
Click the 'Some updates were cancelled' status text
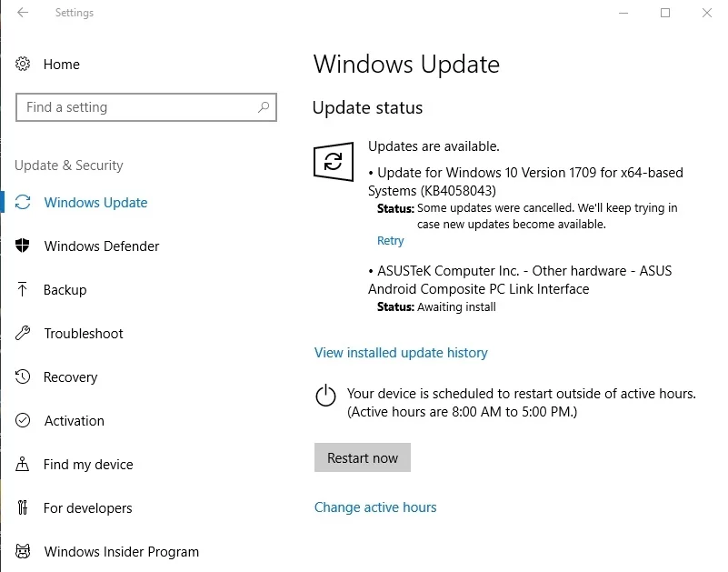(547, 216)
